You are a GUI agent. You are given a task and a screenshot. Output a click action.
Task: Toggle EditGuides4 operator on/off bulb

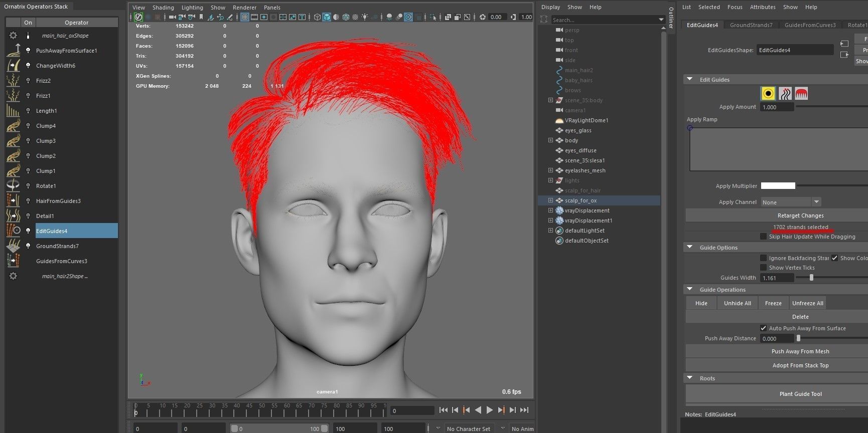[x=28, y=231]
